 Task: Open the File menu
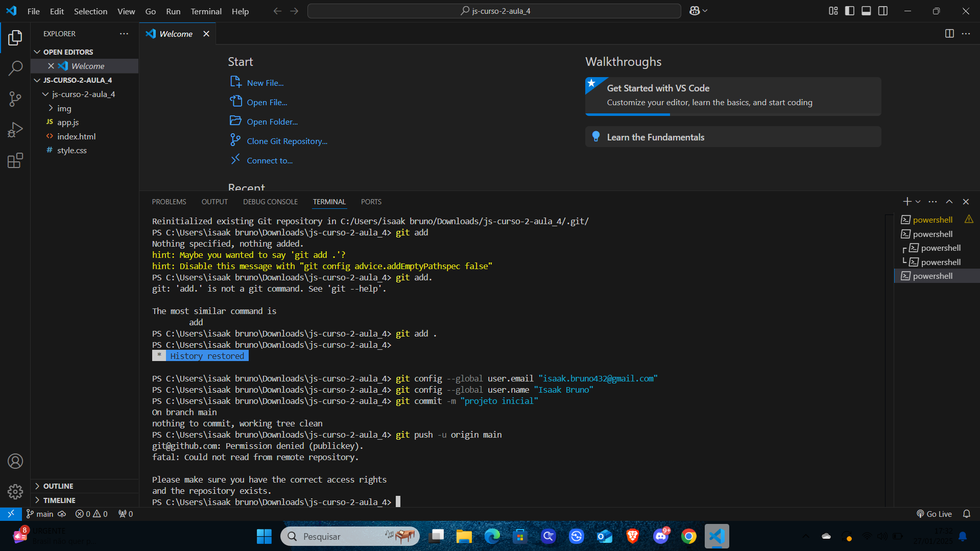click(34, 11)
